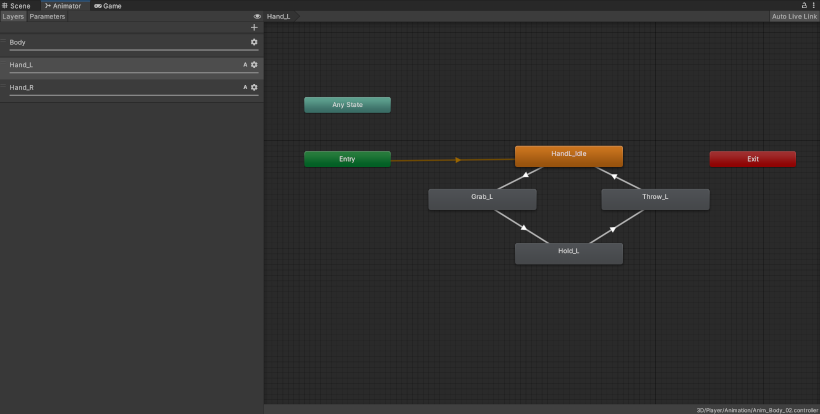Click the Hand_L breadcrumb in graph header
Viewport: 820px width, 414px height.
(279, 17)
